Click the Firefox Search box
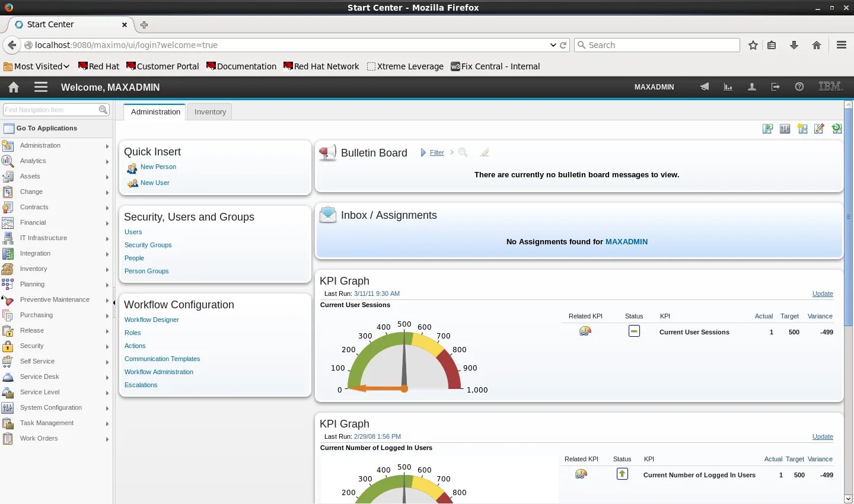This screenshot has width=854, height=504. pyautogui.click(x=657, y=45)
